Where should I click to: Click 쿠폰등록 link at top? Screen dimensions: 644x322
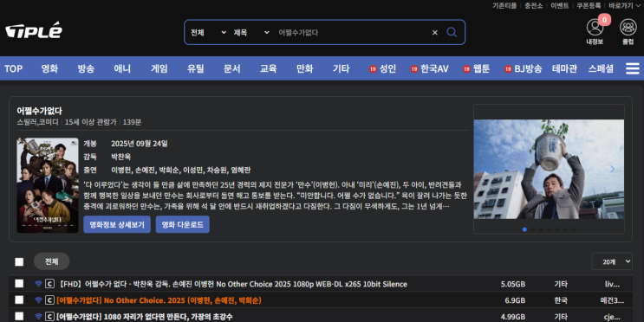(x=589, y=5)
